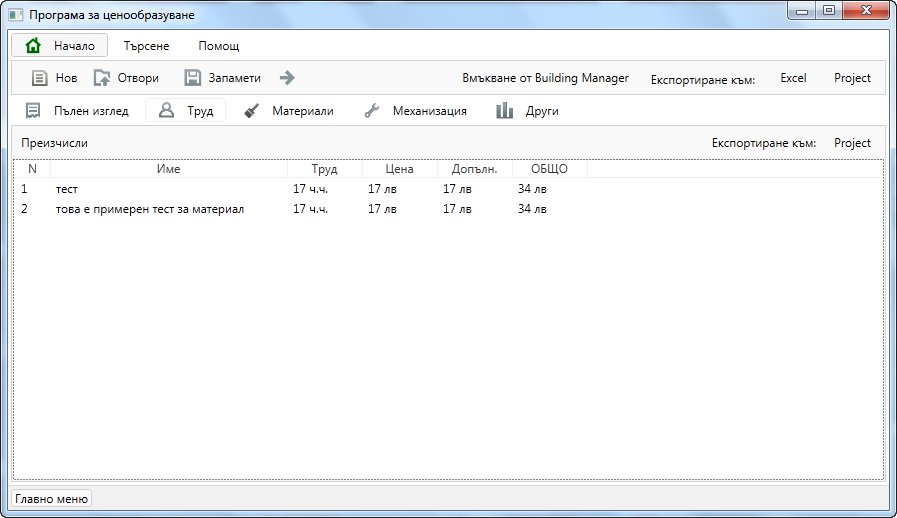897x518 pixels.
Task: Select the Труд person icon
Action: (167, 111)
